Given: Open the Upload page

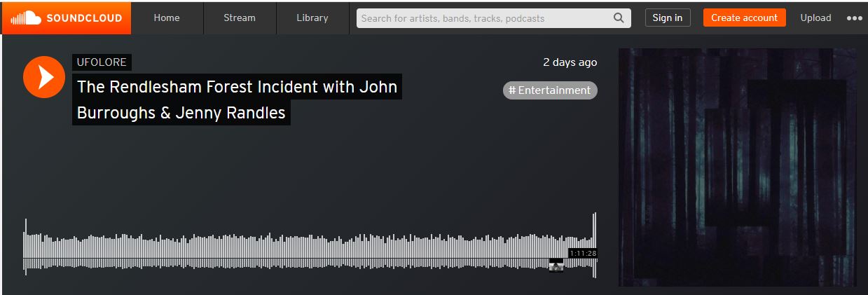Looking at the screenshot, I should pyautogui.click(x=815, y=18).
